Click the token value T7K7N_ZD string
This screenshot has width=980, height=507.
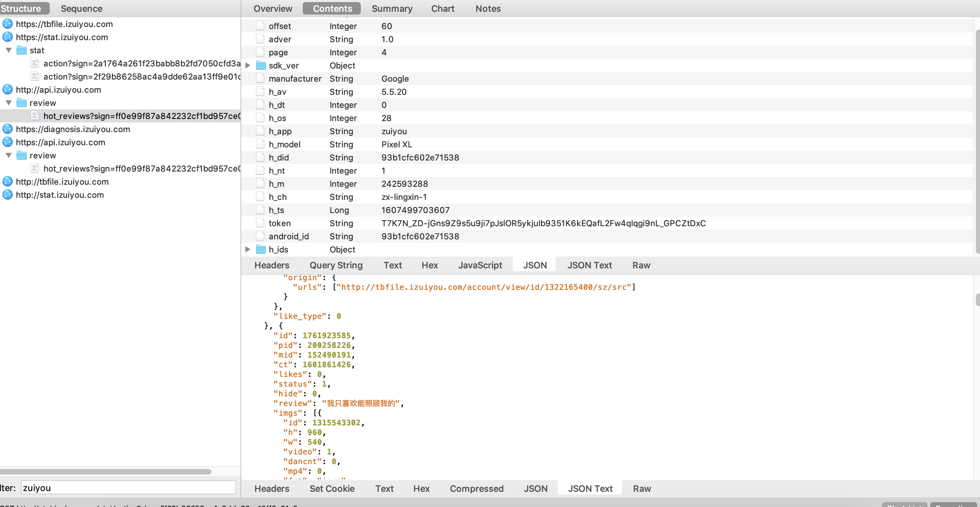543,223
